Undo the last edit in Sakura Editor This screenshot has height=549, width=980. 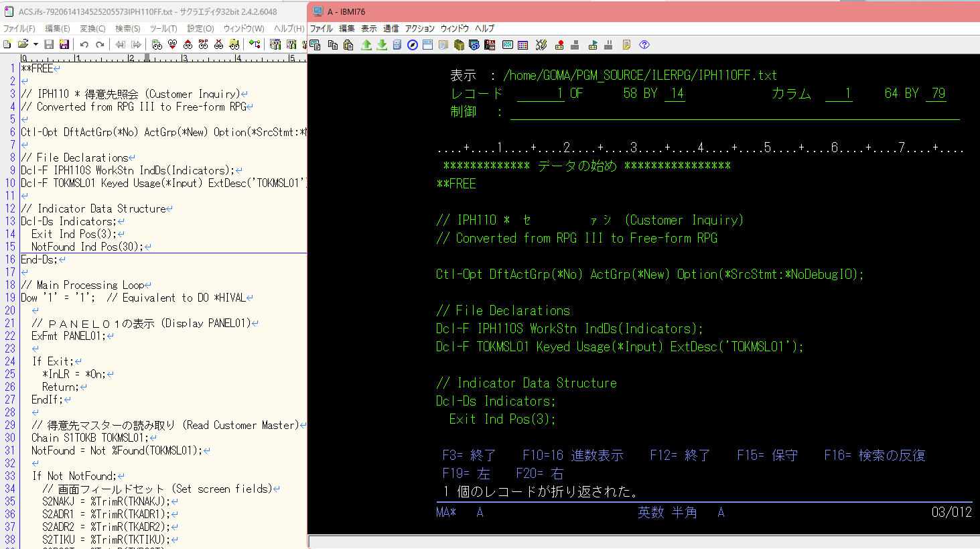click(x=84, y=44)
